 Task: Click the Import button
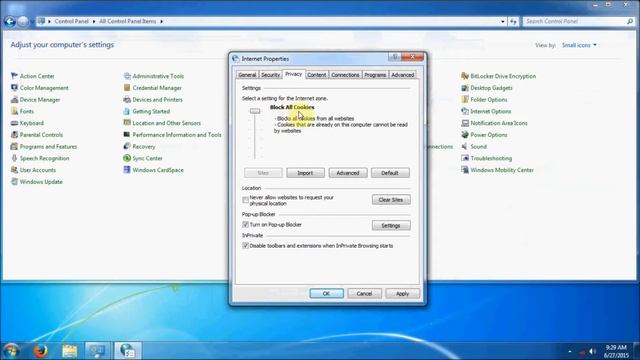(305, 173)
